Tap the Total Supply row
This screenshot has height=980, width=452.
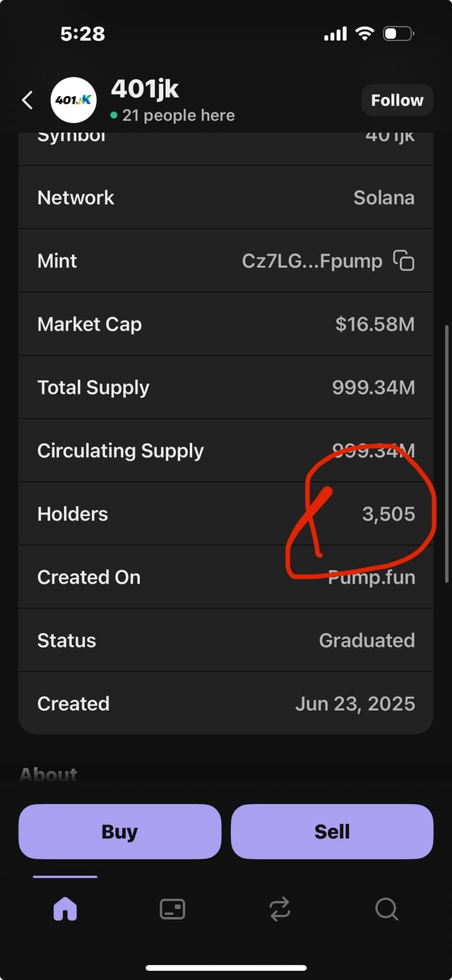pyautogui.click(x=226, y=387)
